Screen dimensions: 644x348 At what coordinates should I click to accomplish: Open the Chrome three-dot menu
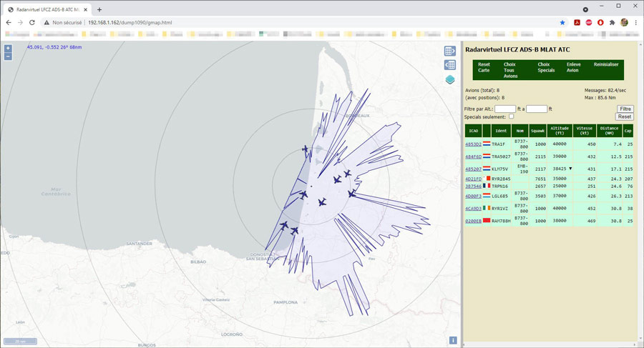[636, 23]
